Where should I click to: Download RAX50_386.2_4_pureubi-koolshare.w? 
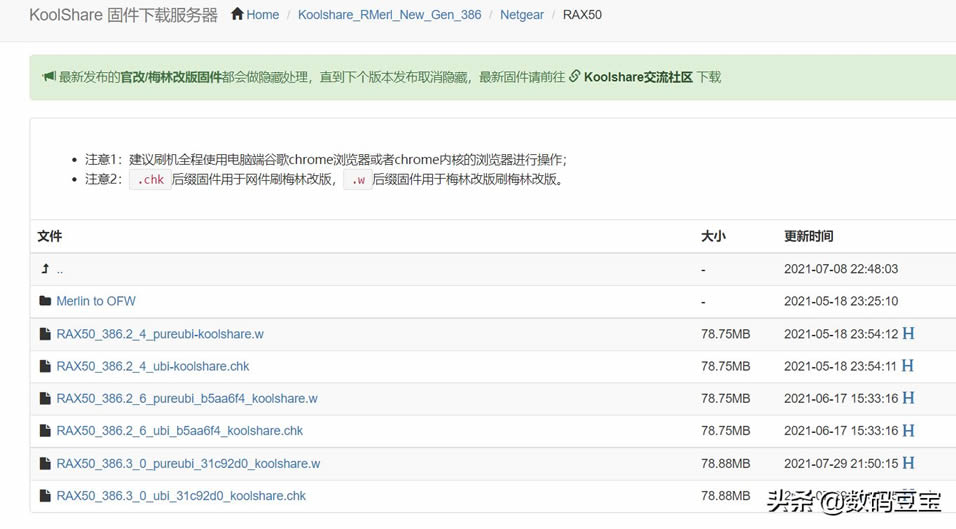point(160,334)
